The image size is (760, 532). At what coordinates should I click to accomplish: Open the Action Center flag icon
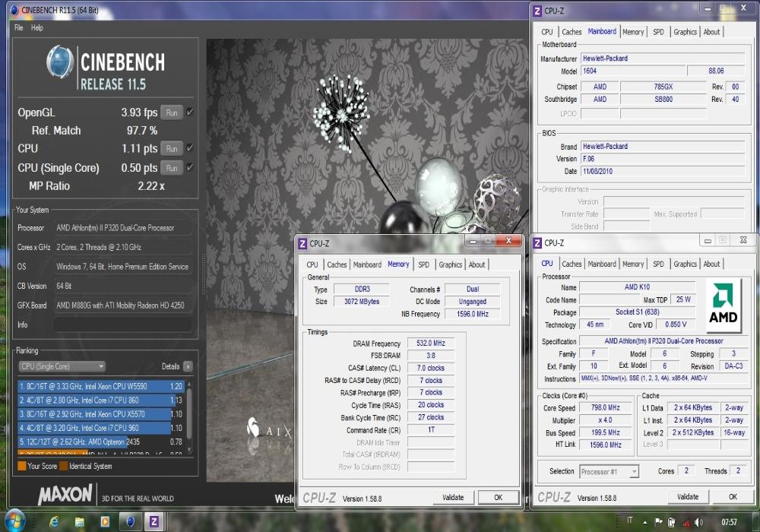pos(658,522)
